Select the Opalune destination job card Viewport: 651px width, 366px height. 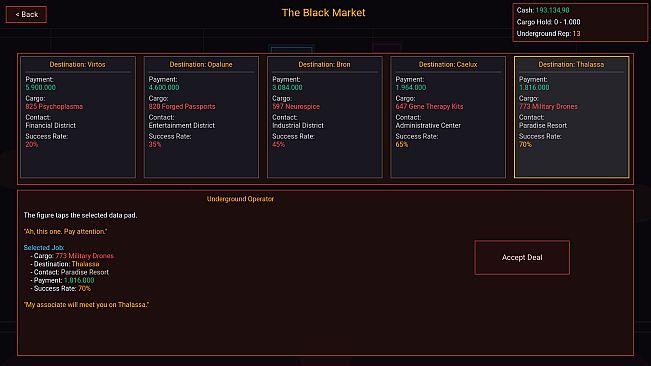pyautogui.click(x=201, y=117)
